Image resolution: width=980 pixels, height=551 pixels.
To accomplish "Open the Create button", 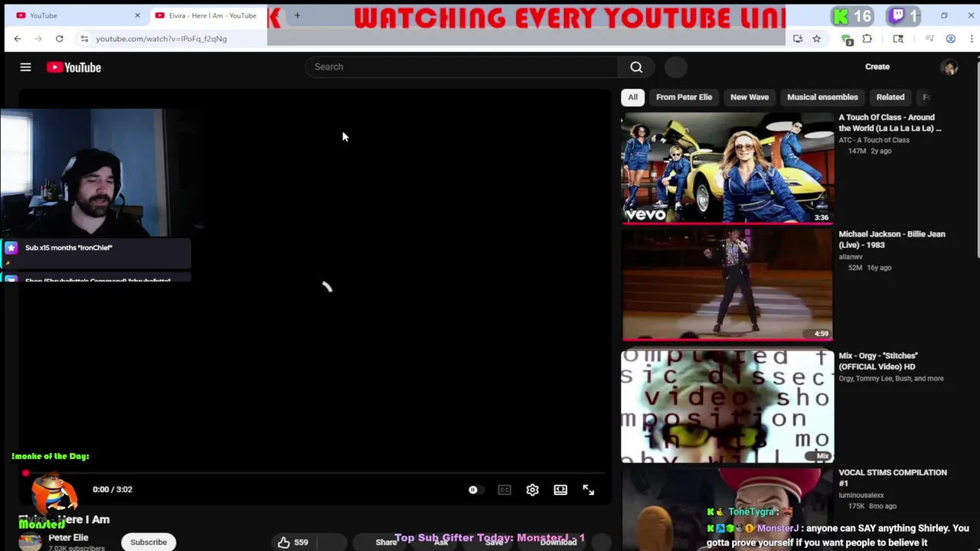I will 877,67.
